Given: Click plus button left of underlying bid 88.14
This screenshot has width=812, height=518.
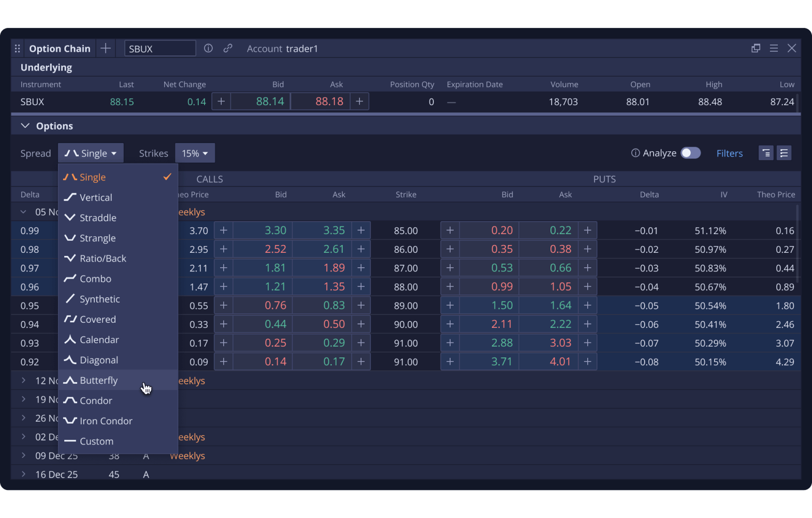Looking at the screenshot, I should [x=221, y=102].
